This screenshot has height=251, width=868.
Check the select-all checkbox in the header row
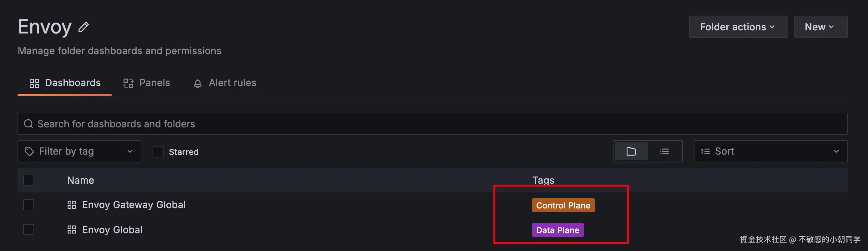[x=29, y=180]
